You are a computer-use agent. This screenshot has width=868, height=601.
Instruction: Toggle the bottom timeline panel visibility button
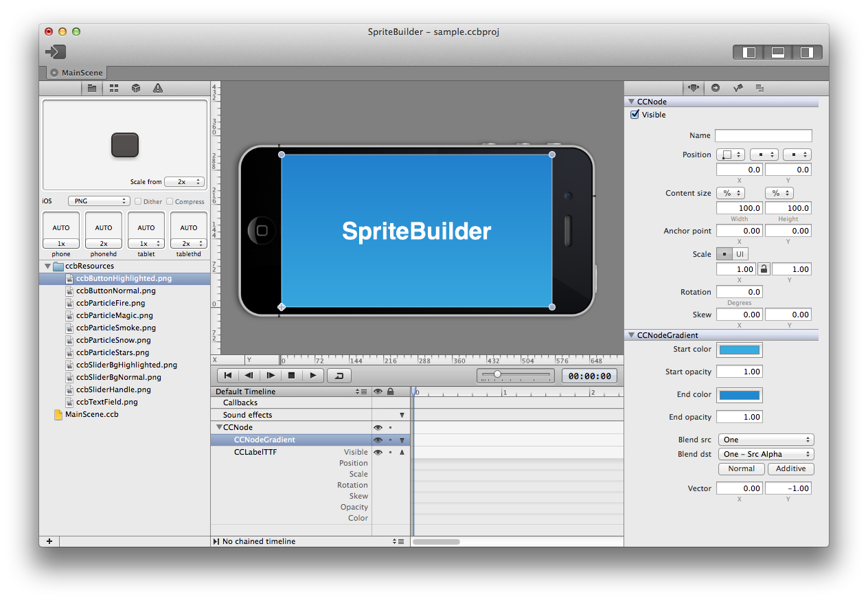[x=778, y=52]
